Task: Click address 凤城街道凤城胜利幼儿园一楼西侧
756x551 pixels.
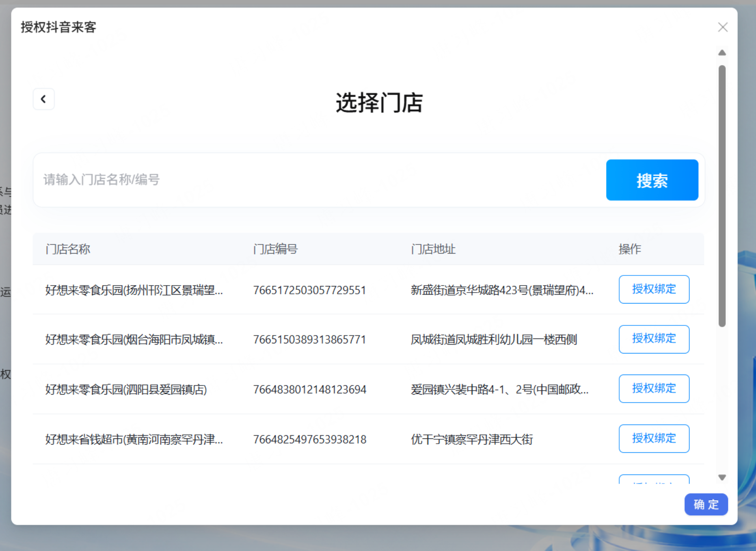Action: point(494,339)
